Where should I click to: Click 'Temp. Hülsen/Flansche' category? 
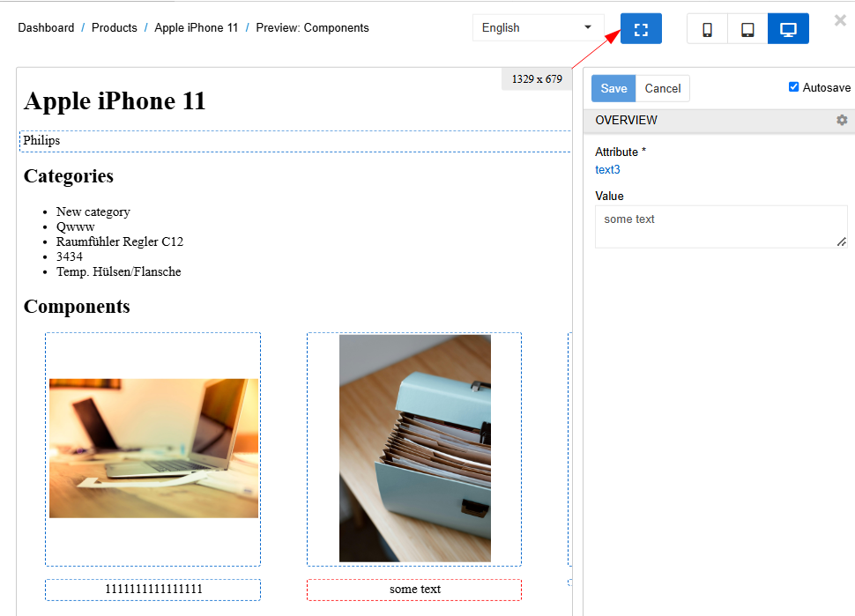pos(118,271)
